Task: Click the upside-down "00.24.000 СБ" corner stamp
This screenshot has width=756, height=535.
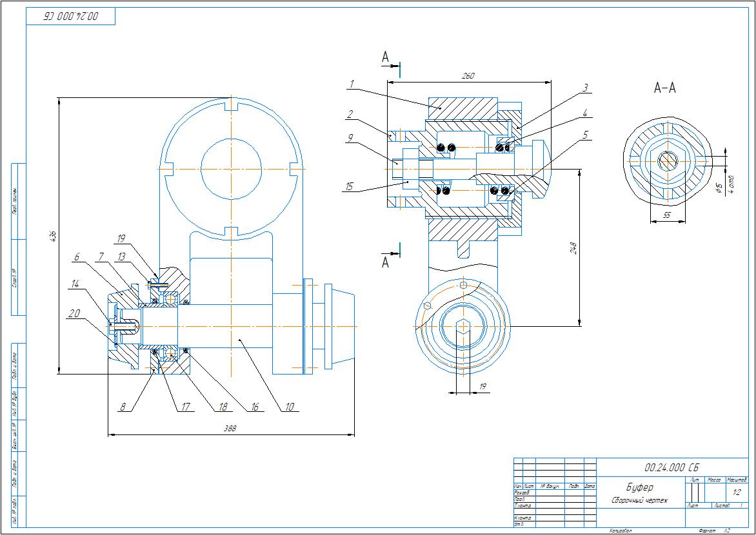Action: 71,16
